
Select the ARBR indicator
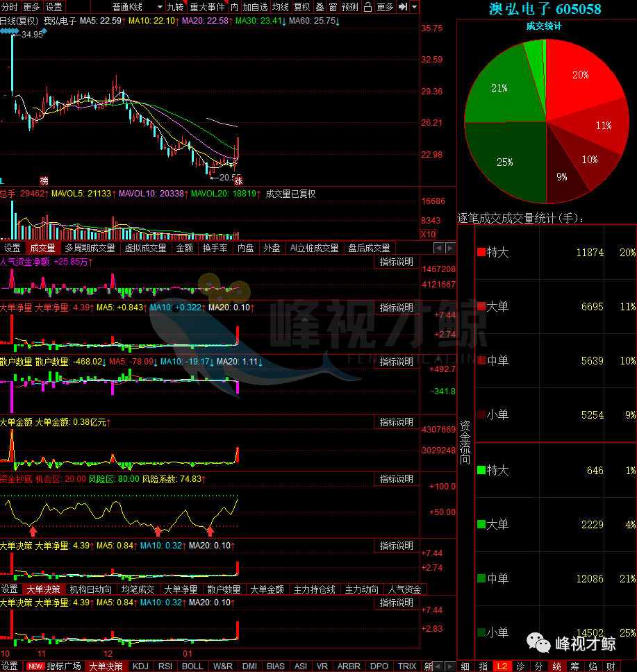tap(349, 666)
